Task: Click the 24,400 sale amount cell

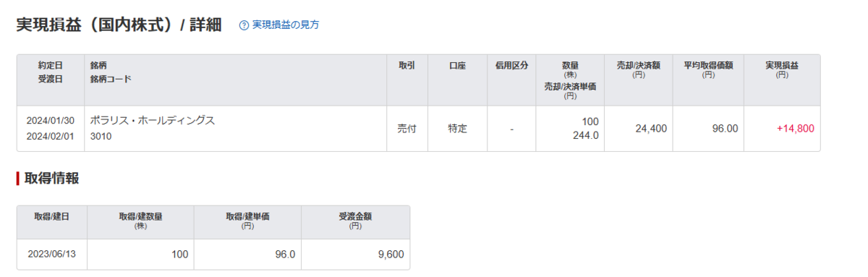Action: pyautogui.click(x=652, y=129)
